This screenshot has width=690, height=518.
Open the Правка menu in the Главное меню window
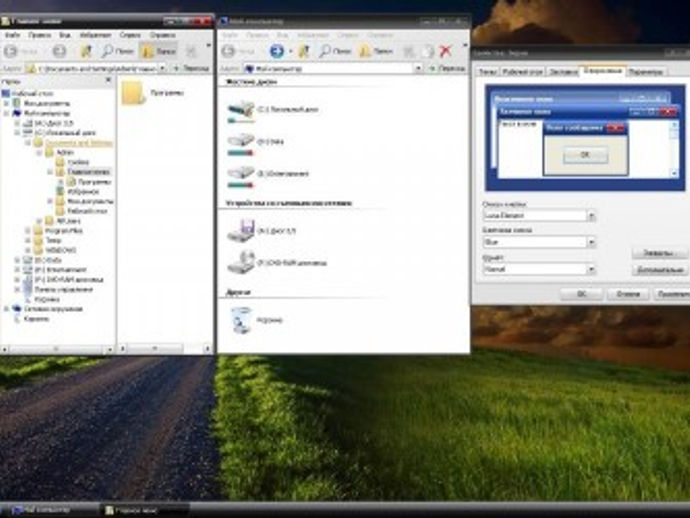pos(40,35)
